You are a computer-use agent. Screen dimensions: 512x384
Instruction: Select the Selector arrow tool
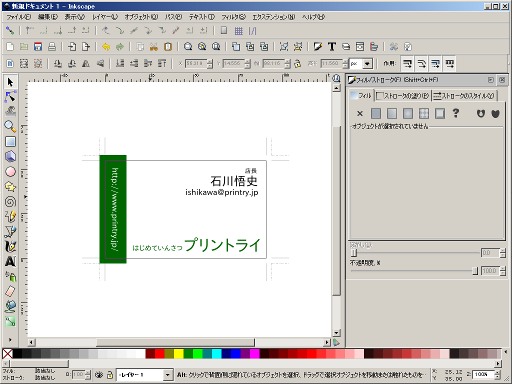10,82
